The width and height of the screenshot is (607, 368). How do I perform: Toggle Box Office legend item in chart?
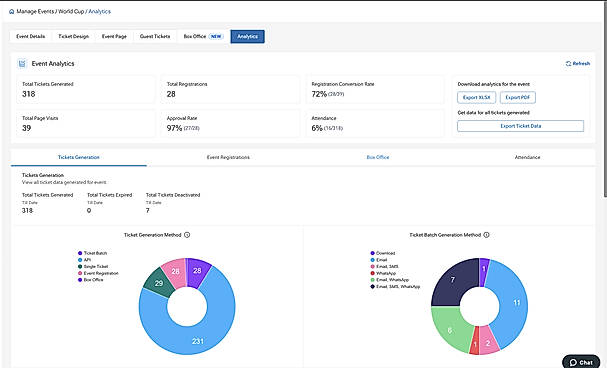coord(91,280)
